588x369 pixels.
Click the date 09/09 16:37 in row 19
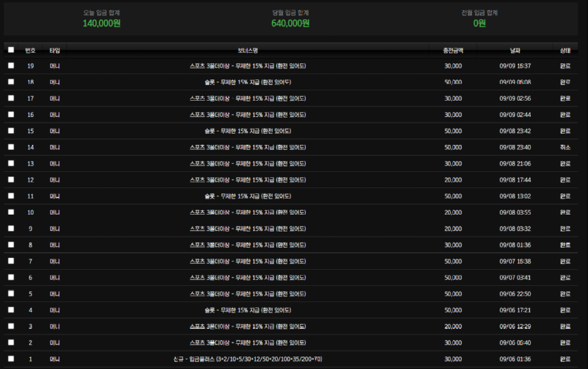pos(514,65)
